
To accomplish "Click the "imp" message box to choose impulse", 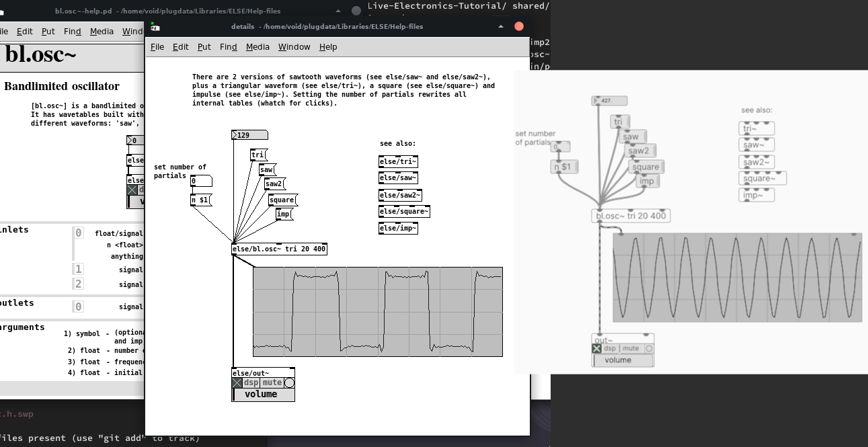I will [283, 213].
